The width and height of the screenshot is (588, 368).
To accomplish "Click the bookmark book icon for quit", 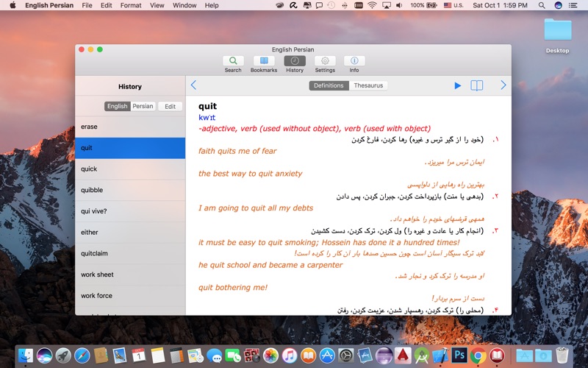I will click(476, 85).
